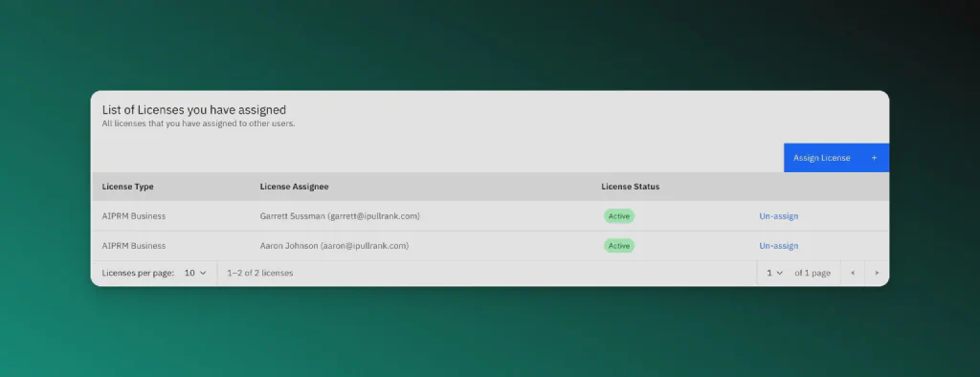Go to previous page arrow
This screenshot has width=980, height=377.
[x=853, y=274]
